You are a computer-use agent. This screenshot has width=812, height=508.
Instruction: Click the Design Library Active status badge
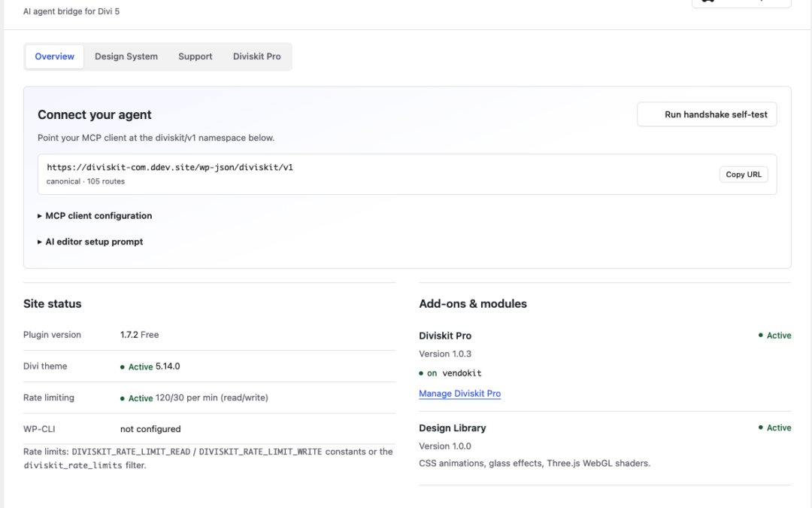click(774, 427)
